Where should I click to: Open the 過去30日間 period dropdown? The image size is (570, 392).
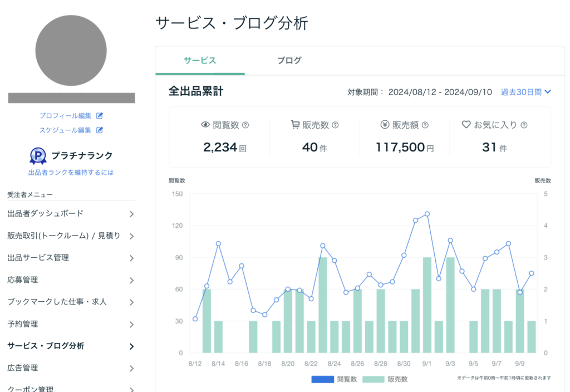pos(525,92)
